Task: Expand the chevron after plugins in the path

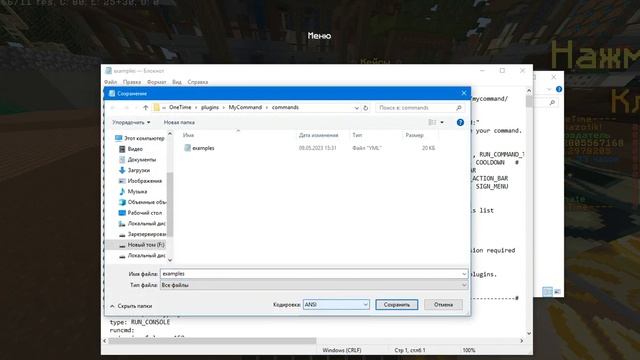Action: point(223,108)
